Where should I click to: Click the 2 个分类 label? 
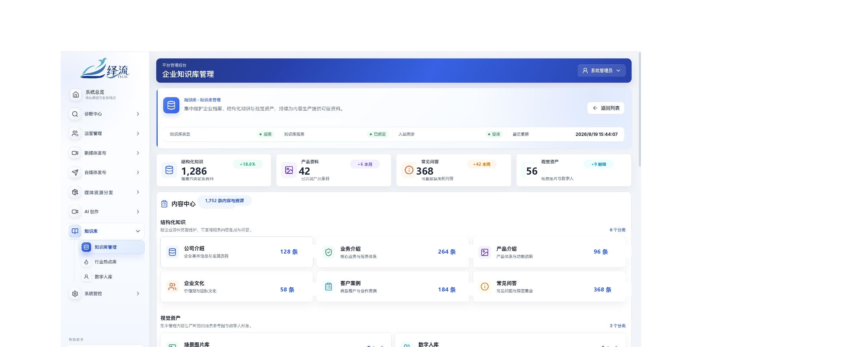(x=617, y=326)
